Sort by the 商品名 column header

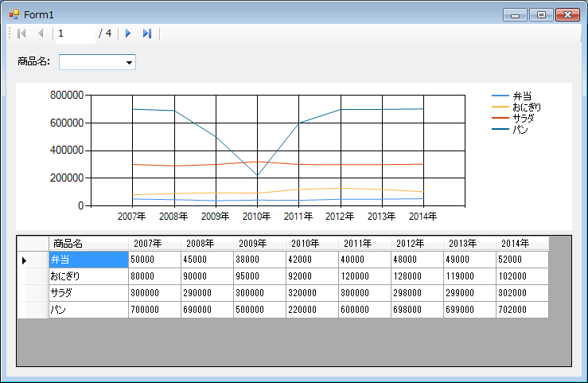tap(88, 243)
